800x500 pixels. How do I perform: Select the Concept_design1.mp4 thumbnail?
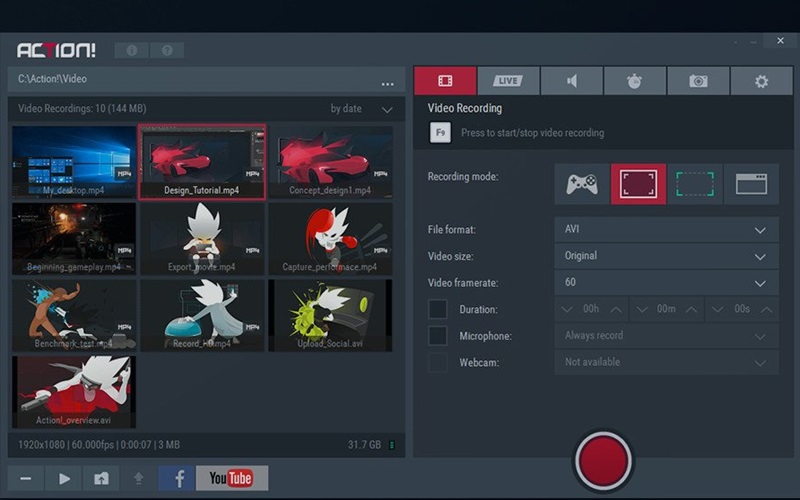pyautogui.click(x=330, y=162)
